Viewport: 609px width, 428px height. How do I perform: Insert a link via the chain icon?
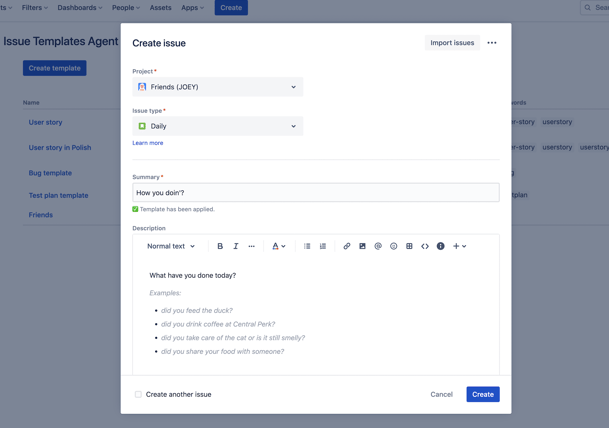coord(346,246)
